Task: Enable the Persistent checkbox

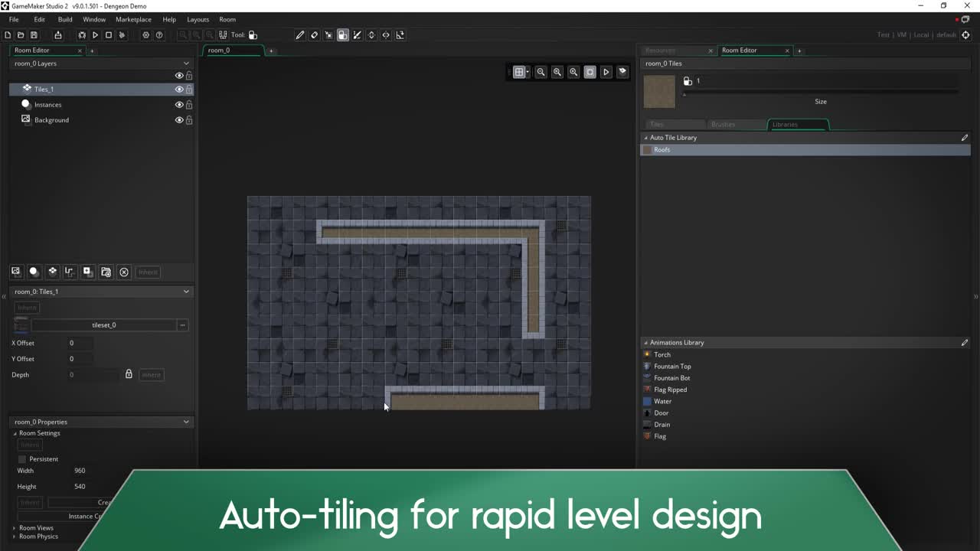Action: [x=22, y=459]
